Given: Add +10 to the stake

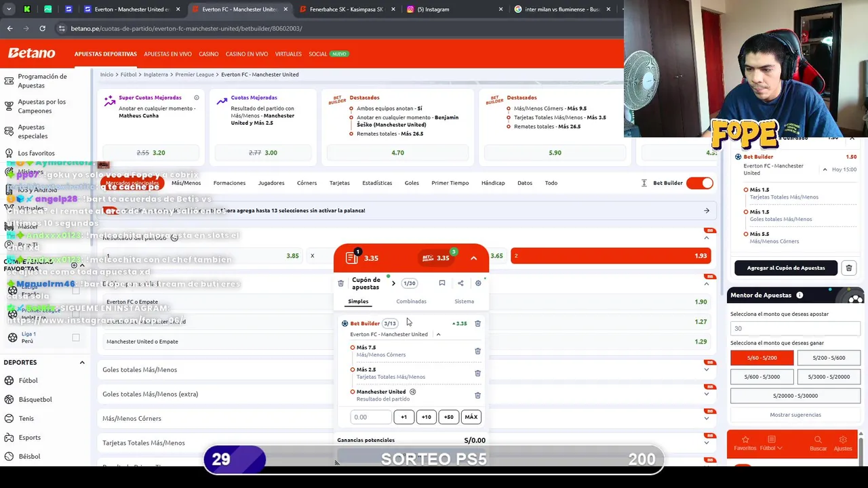Looking at the screenshot, I should 426,417.
